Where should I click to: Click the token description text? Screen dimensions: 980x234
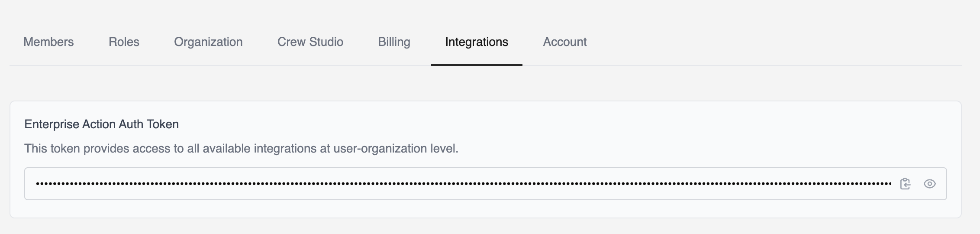click(241, 149)
